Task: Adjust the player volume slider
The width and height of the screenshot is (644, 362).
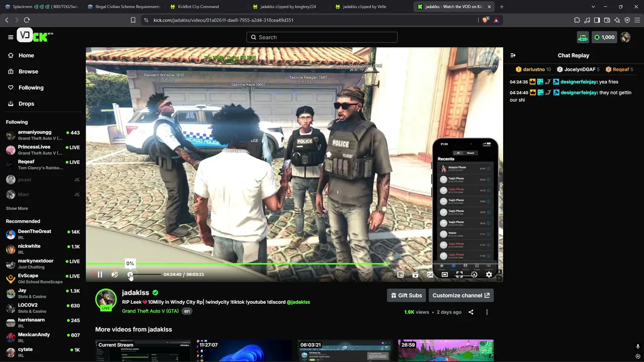Action: [145, 275]
